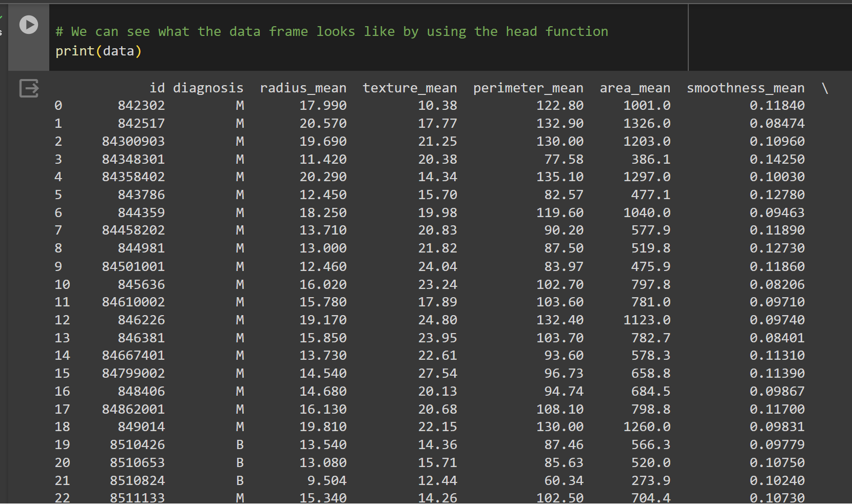Screen dimensions: 852x504
Task: Click the row index 10 label
Action: click(62, 285)
